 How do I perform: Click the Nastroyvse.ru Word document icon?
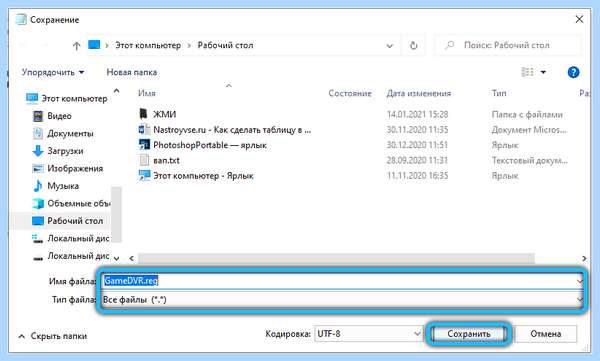pyautogui.click(x=144, y=129)
